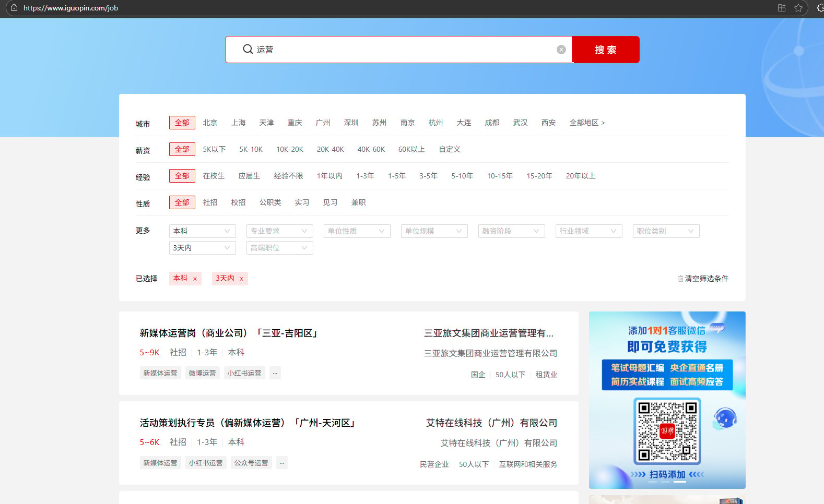Click the 租赁业 industry label
The image size is (824, 504).
[546, 375]
